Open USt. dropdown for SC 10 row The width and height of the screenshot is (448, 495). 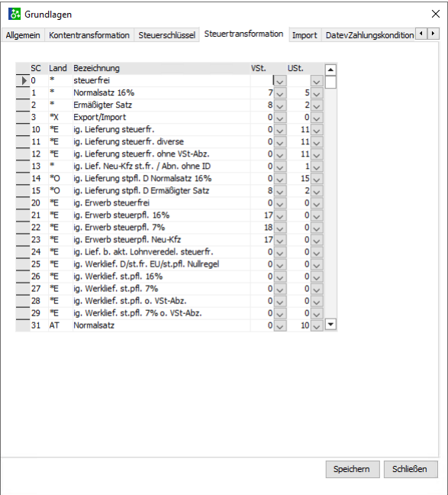tap(317, 130)
